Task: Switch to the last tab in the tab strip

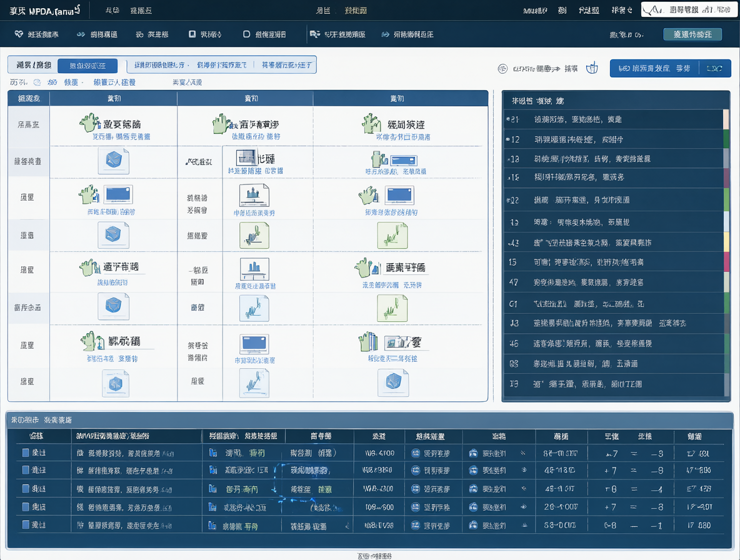Action: pos(287,65)
